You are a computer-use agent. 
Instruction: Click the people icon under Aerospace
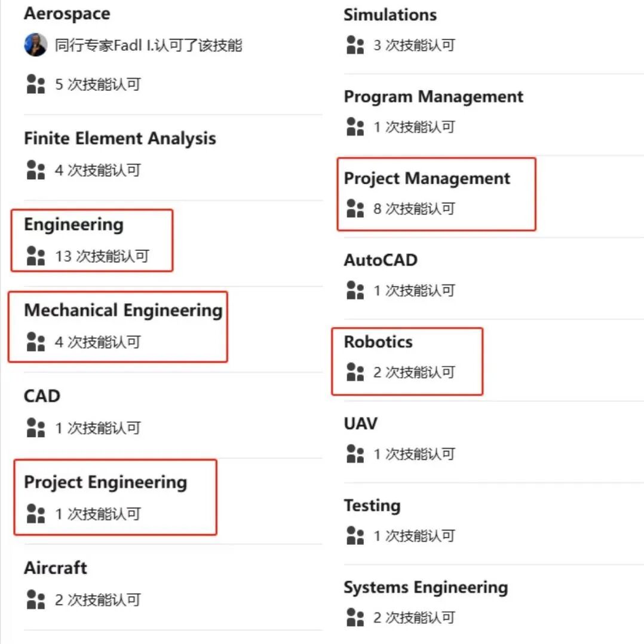pyautogui.click(x=36, y=84)
